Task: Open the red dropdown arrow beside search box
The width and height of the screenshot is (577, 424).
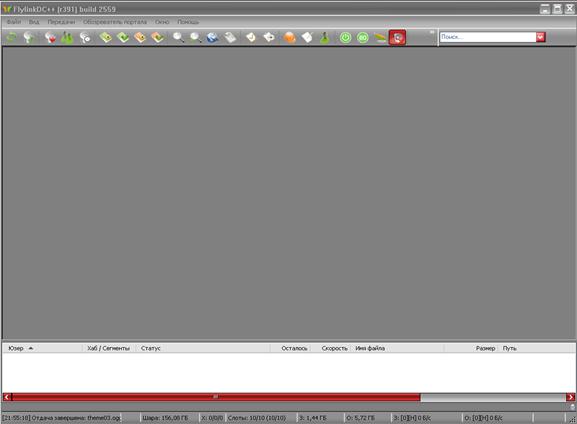Action: coord(541,37)
